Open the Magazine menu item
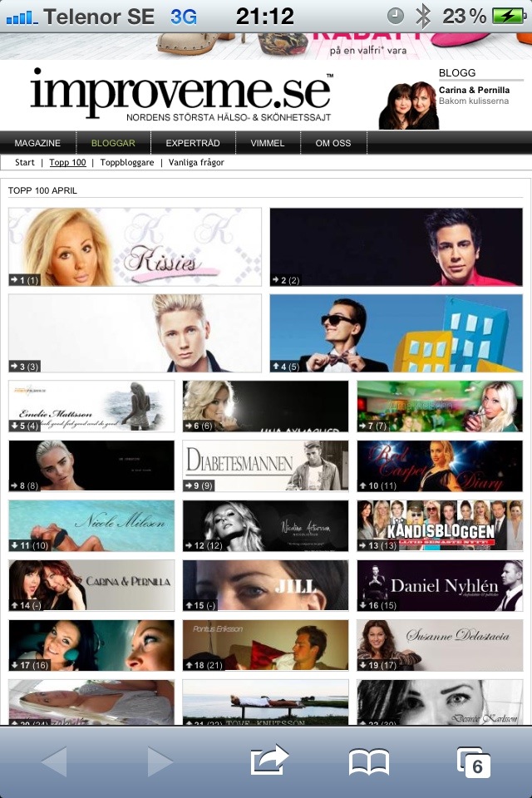The image size is (532, 798). (37, 143)
